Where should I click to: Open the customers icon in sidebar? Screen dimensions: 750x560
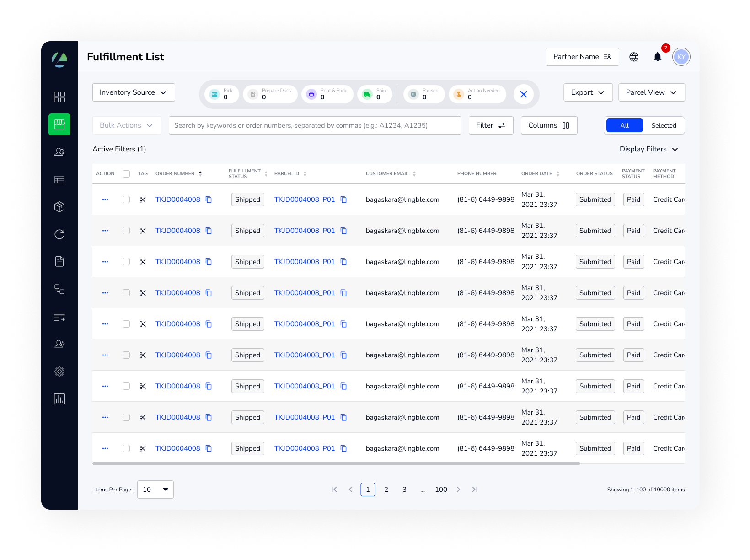coord(59,152)
